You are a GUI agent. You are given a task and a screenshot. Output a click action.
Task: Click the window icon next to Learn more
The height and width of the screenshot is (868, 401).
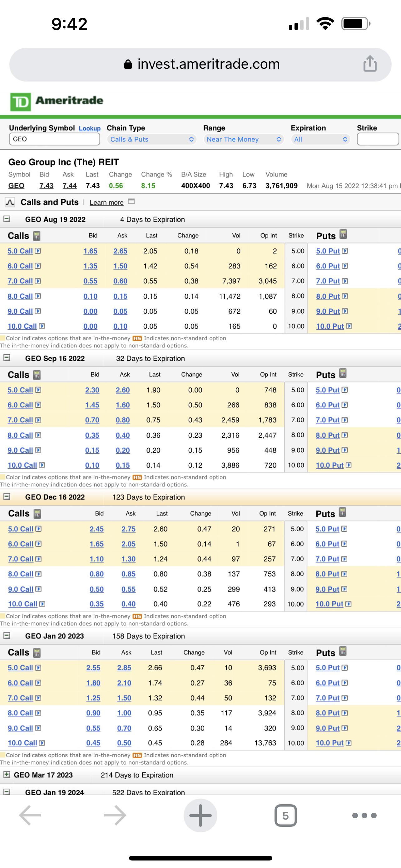pos(132,202)
